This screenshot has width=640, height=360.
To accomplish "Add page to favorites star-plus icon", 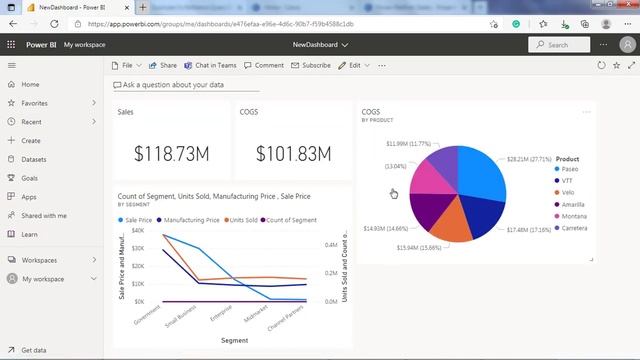I will pos(494,24).
